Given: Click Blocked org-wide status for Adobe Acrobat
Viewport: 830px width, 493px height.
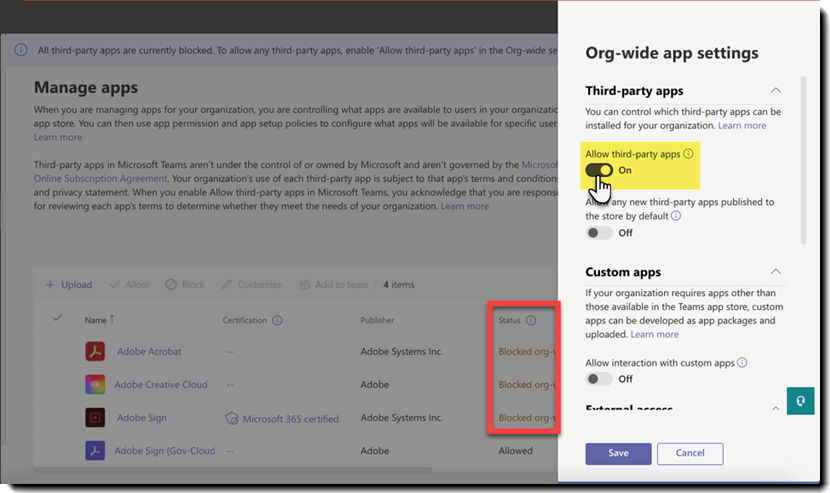Looking at the screenshot, I should [526, 351].
